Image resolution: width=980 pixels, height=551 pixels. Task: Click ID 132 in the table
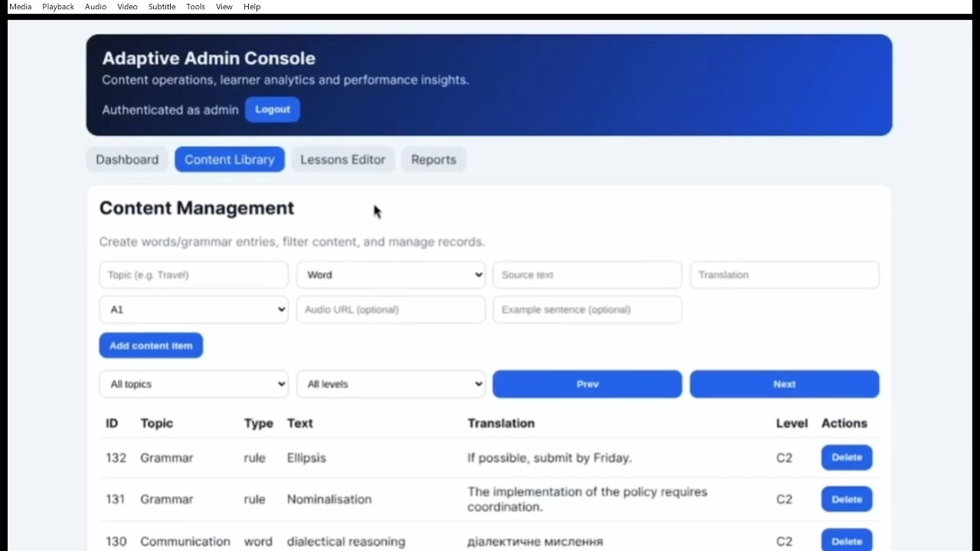116,458
